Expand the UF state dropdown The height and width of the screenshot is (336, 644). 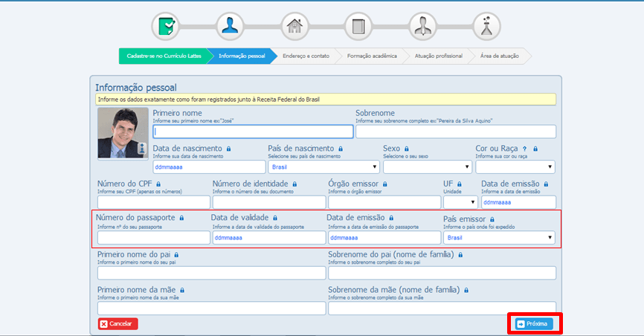pos(460,202)
